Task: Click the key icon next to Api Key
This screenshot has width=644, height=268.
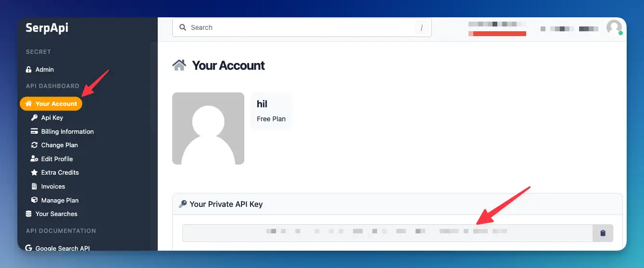Action: click(34, 117)
